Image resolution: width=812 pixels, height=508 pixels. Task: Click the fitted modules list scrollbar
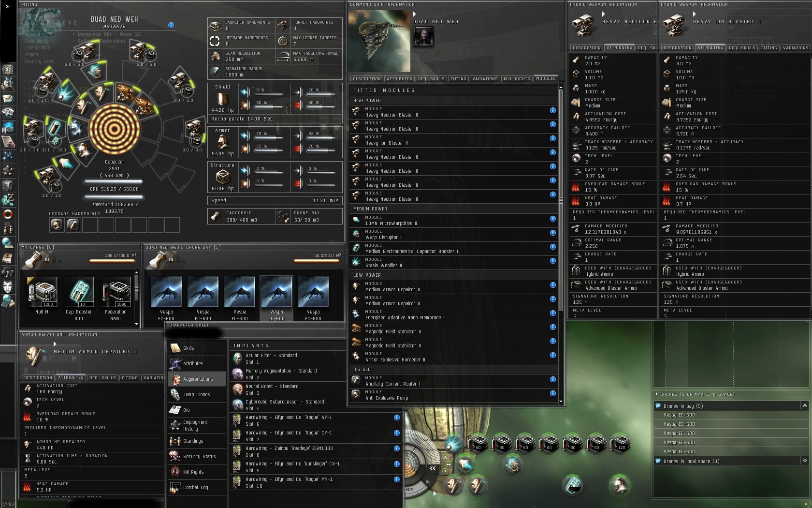[x=561, y=200]
